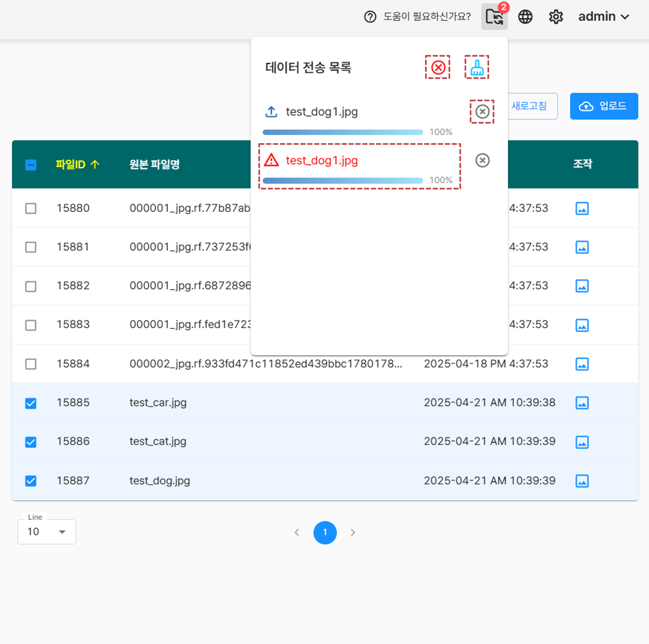Click the warning triangle icon
The width and height of the screenshot is (649, 644).
coord(272,160)
